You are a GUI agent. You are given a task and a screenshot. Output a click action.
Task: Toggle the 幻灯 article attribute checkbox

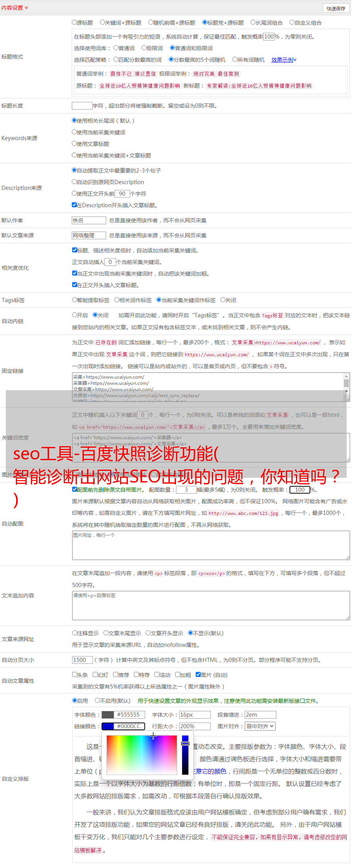click(95, 675)
